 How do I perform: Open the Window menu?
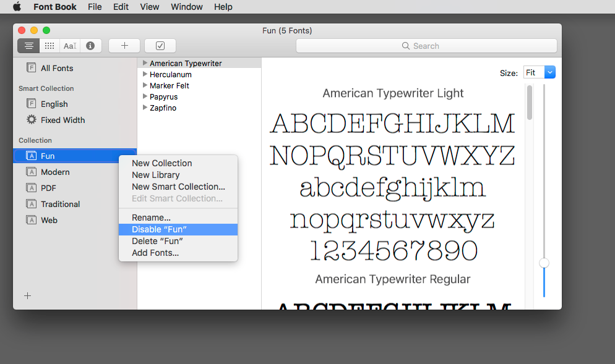coord(186,7)
